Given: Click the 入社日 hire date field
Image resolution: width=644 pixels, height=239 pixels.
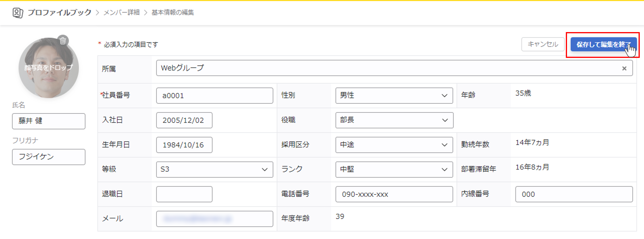Looking at the screenshot, I should 184,120.
